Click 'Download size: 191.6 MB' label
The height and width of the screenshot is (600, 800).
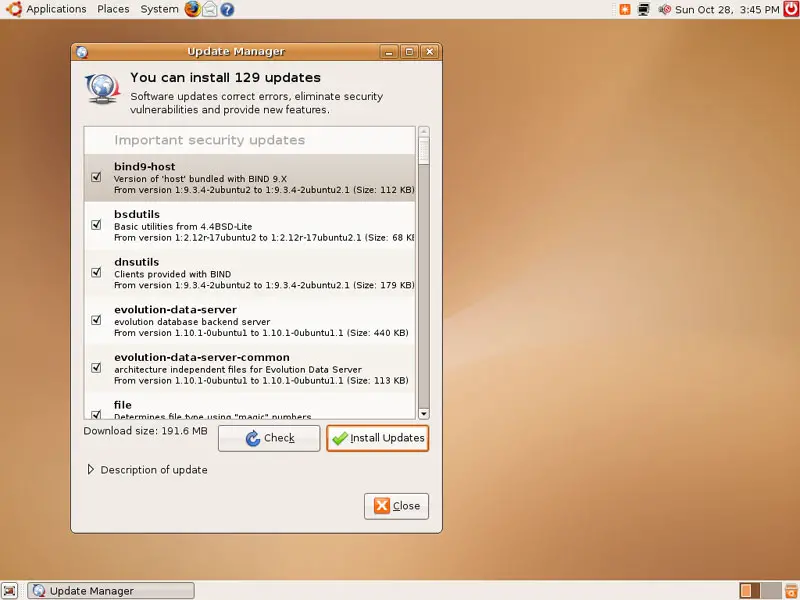(145, 431)
